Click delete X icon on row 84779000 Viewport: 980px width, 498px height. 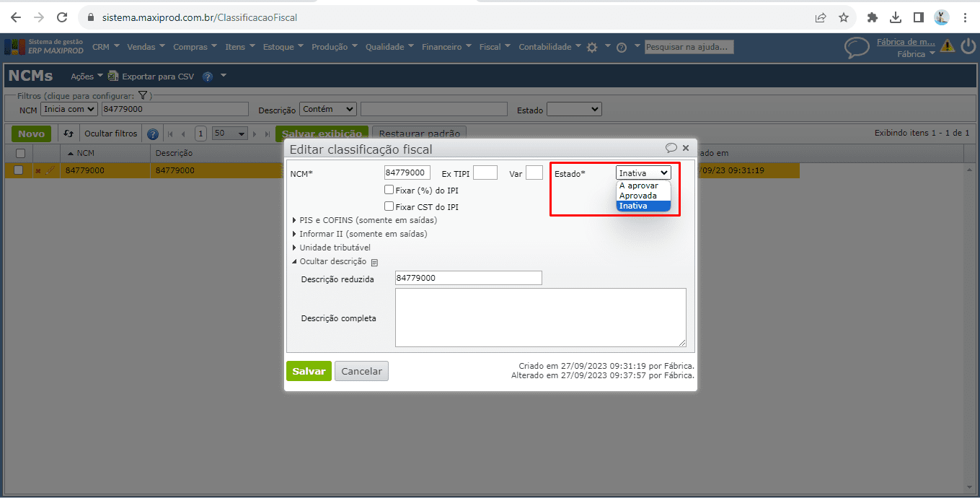click(x=38, y=171)
